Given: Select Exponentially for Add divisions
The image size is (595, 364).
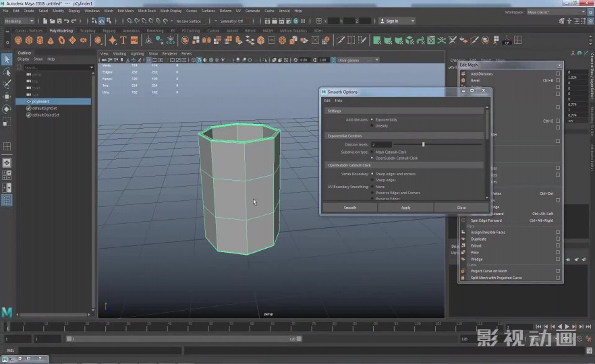Looking at the screenshot, I should coord(372,119).
